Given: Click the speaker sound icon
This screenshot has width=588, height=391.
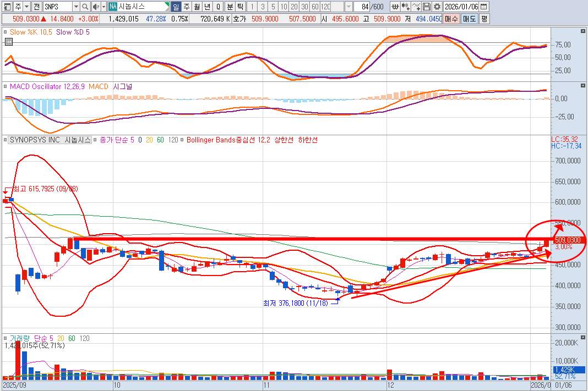Looking at the screenshot, I should pos(96,7).
